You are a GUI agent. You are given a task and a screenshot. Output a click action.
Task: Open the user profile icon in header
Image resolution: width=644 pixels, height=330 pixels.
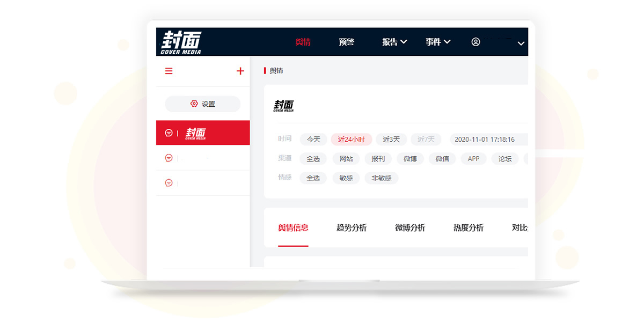[475, 42]
